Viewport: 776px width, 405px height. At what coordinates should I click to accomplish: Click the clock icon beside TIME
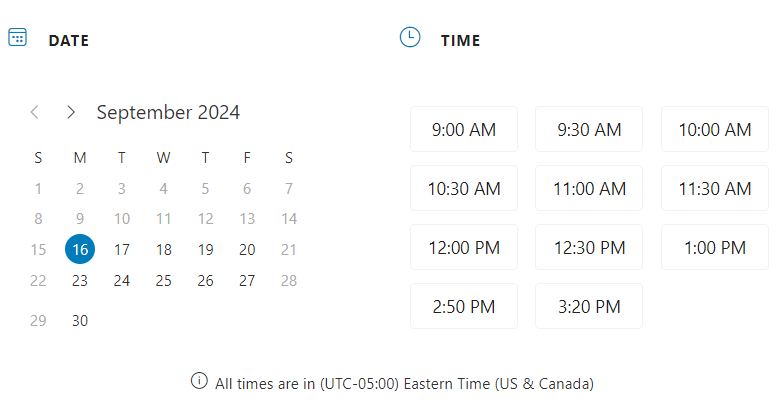(x=410, y=37)
